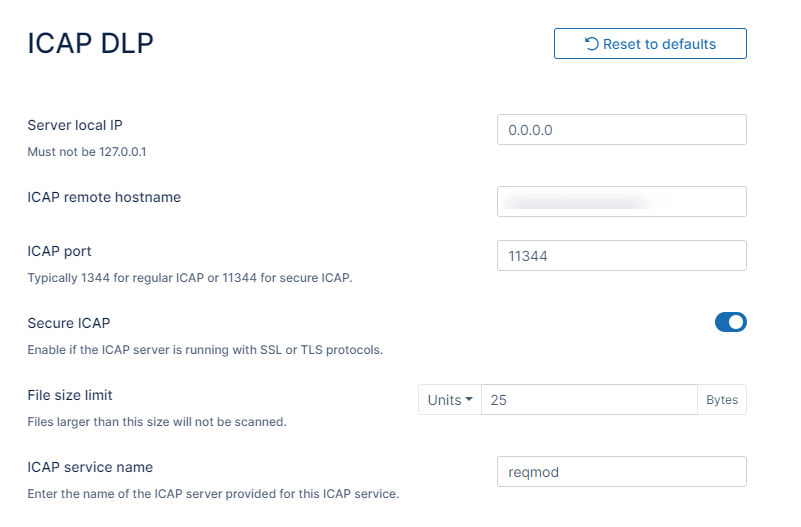Click the 'Files larger than this size' hint
Screen dimensions: 801x527
click(x=157, y=422)
